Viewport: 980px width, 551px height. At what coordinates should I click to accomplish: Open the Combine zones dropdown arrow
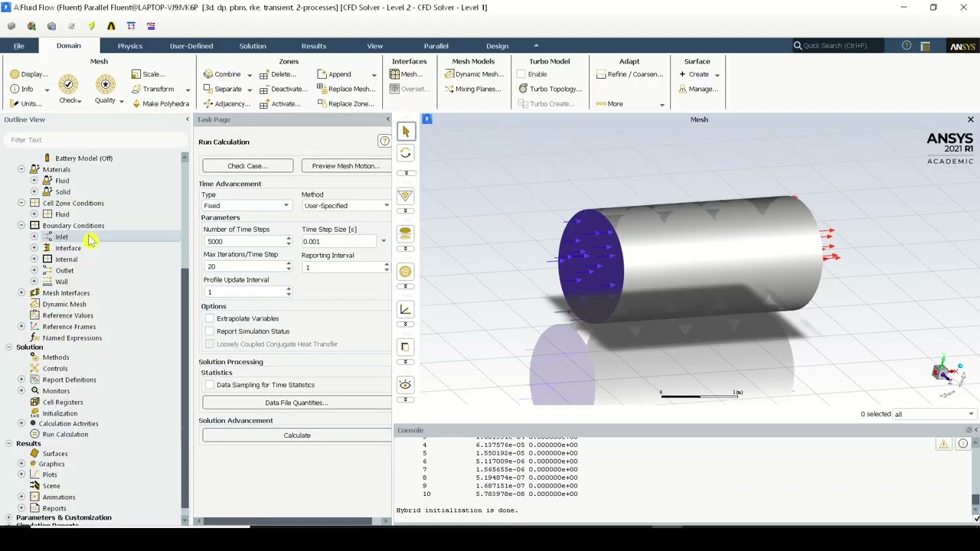coord(249,75)
